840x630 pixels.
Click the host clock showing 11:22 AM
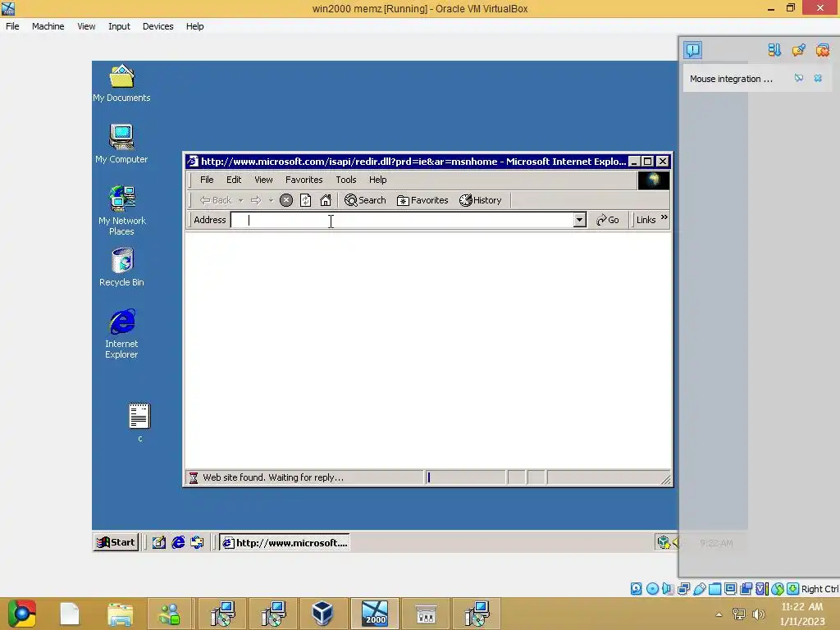click(802, 614)
